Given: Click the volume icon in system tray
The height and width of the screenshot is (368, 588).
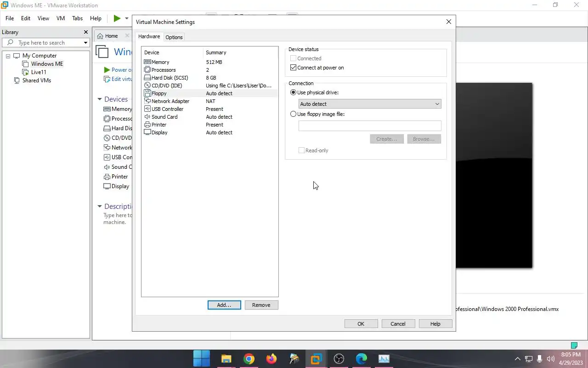Looking at the screenshot, I should click(551, 359).
